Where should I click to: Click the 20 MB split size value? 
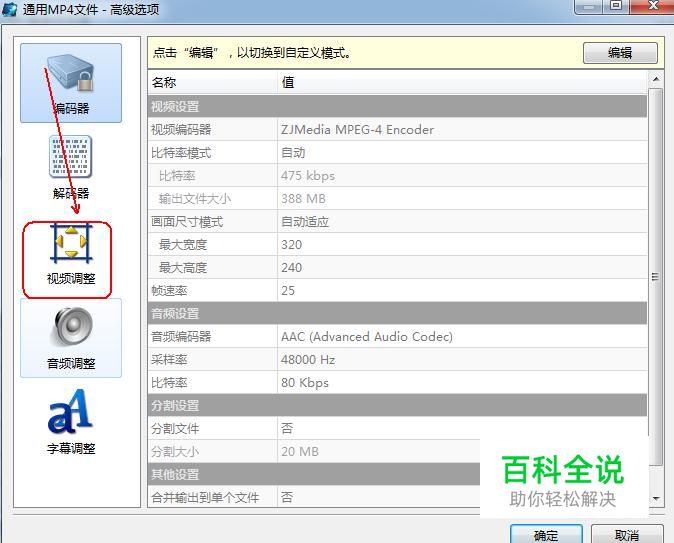pyautogui.click(x=300, y=451)
